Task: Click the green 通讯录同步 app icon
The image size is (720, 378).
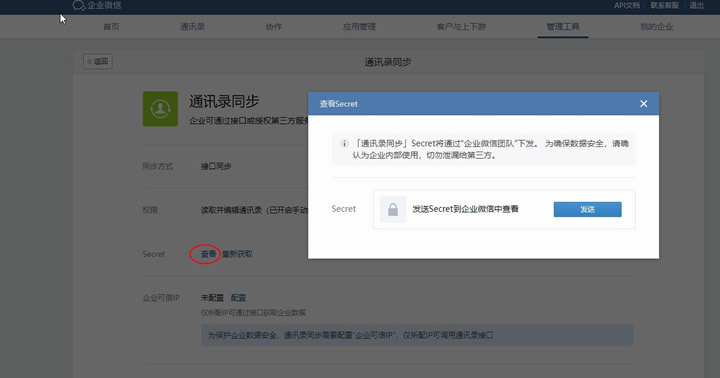Action: click(x=160, y=109)
